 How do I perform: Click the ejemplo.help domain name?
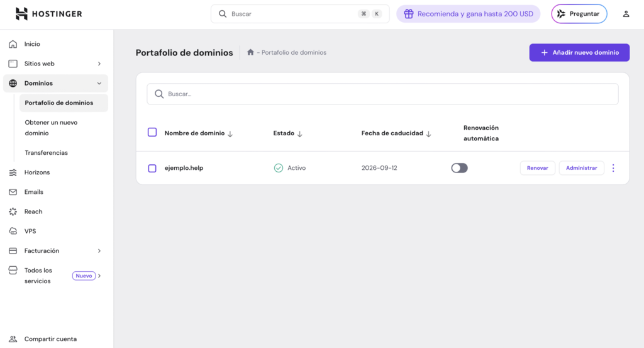(184, 168)
